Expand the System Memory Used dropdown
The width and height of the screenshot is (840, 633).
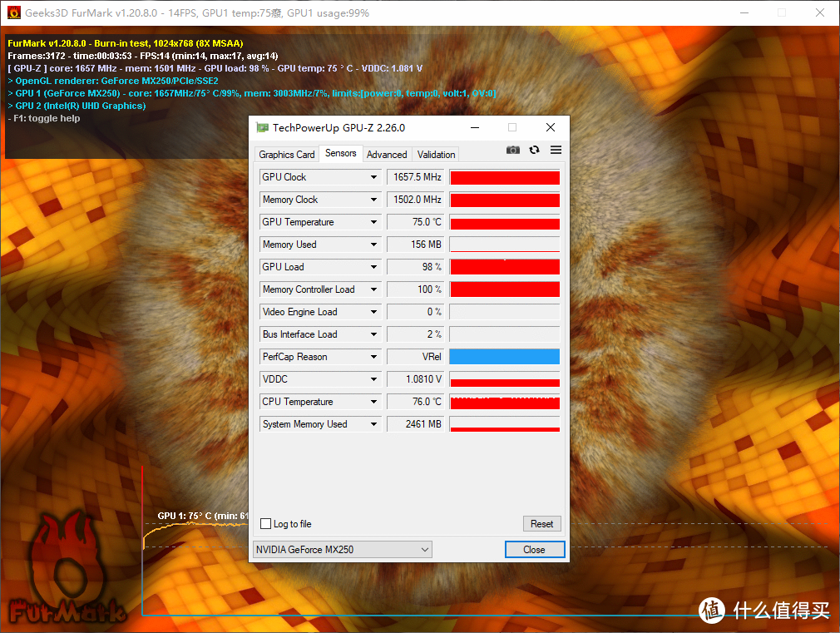[x=374, y=424]
